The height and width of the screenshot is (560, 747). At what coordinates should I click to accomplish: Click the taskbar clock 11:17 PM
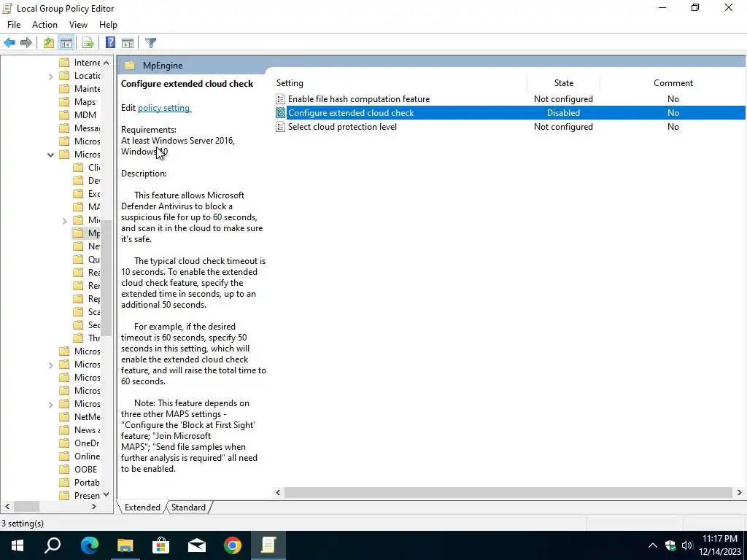click(720, 539)
